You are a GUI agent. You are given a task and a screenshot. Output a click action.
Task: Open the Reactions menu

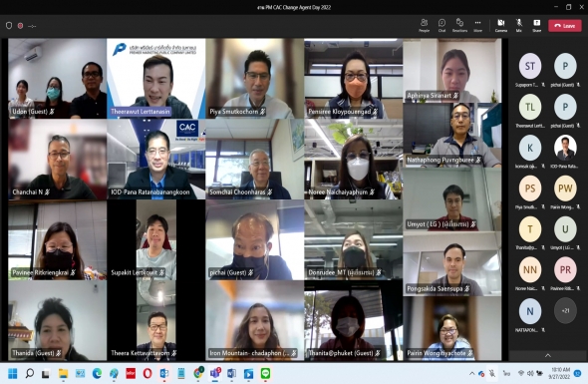[x=459, y=26]
